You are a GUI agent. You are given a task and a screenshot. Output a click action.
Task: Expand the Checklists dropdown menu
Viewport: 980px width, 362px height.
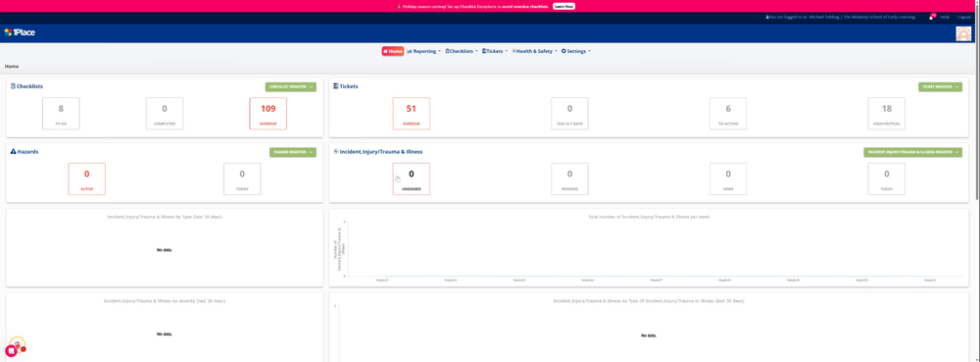click(x=462, y=51)
